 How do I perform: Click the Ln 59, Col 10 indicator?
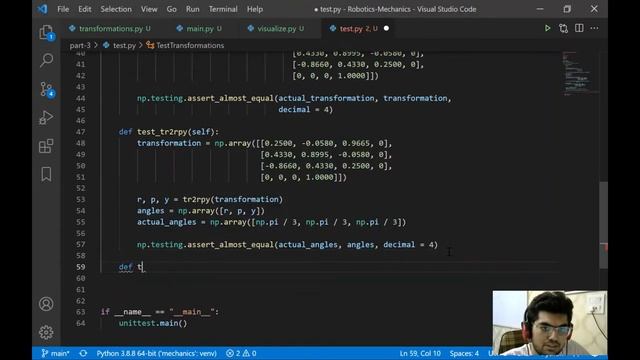click(420, 353)
